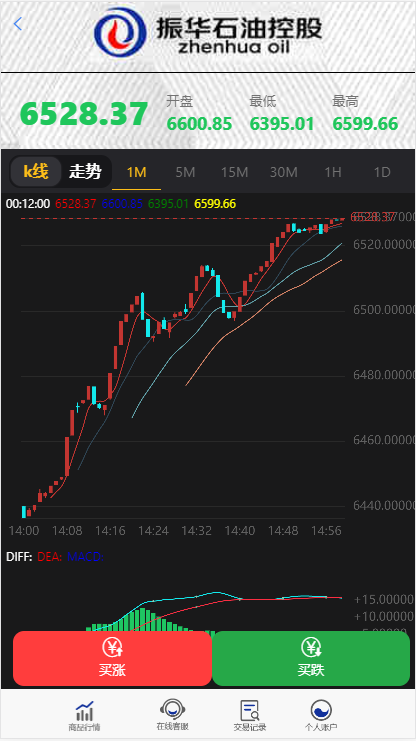Click the 14:56 time axis label
The image size is (416, 741).
pyautogui.click(x=326, y=531)
